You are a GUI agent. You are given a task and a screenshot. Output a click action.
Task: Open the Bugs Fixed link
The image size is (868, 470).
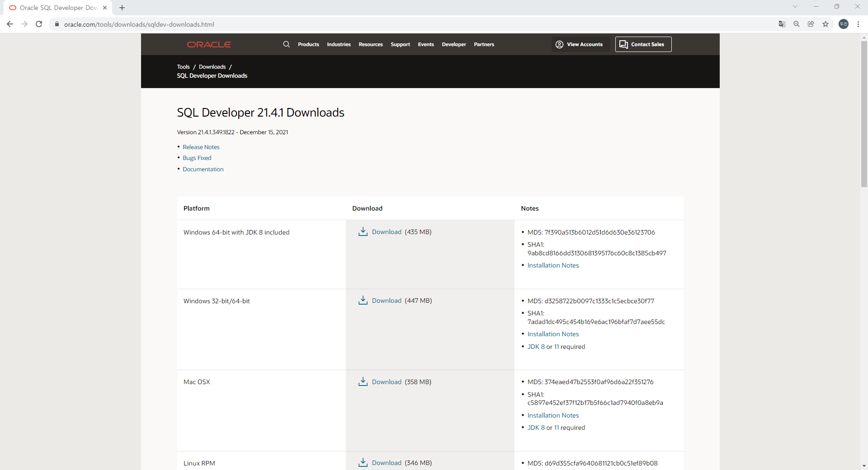[x=197, y=158]
